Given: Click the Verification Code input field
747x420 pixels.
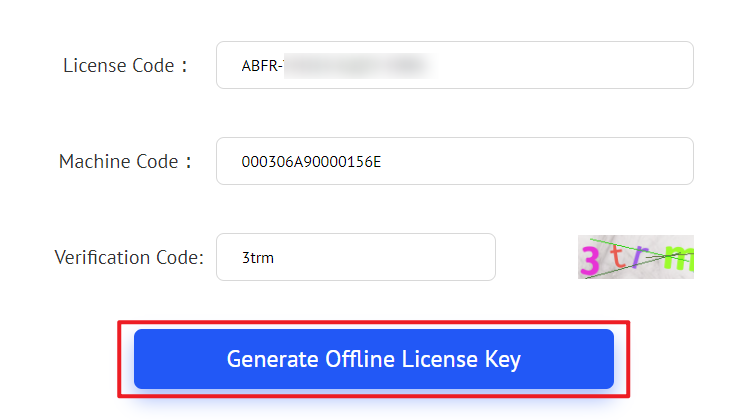Looking at the screenshot, I should [355, 257].
